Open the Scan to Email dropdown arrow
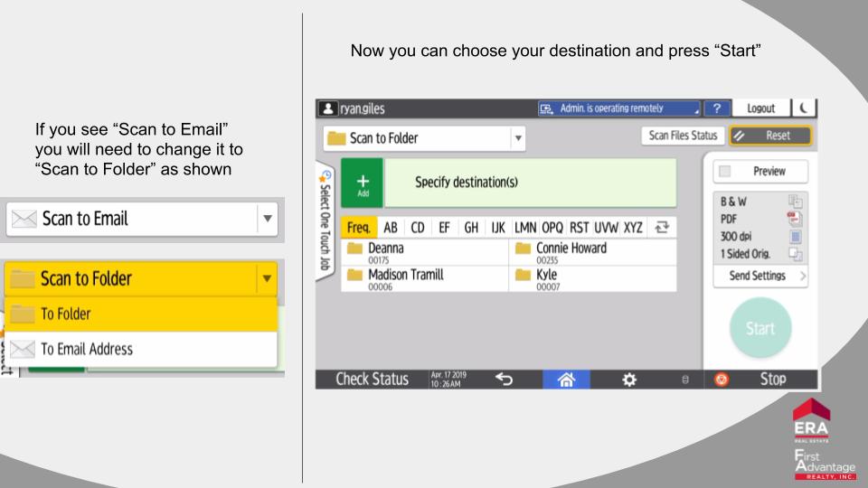 pyautogui.click(x=268, y=219)
